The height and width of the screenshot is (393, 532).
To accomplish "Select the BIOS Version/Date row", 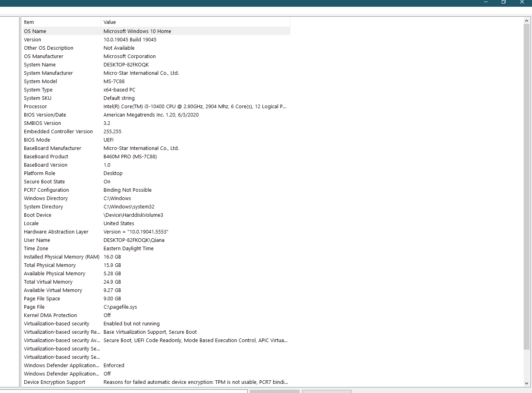I will coord(156,115).
